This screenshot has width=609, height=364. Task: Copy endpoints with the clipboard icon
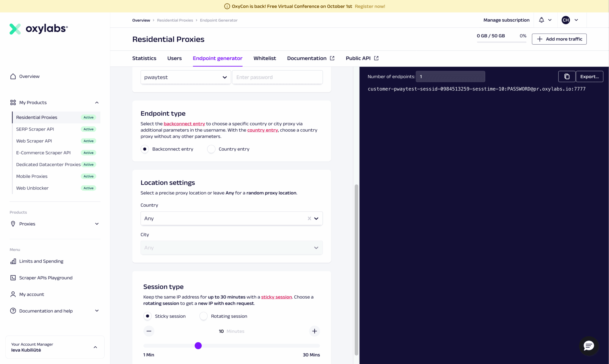(x=566, y=76)
